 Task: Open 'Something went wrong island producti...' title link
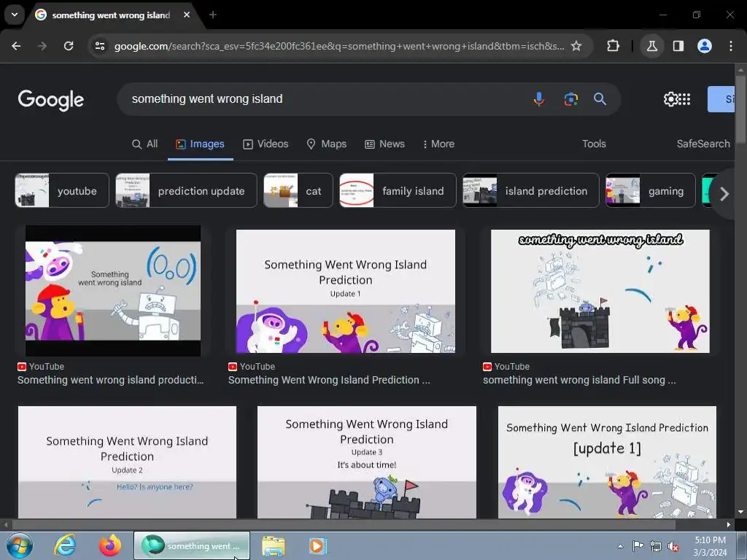(x=111, y=380)
